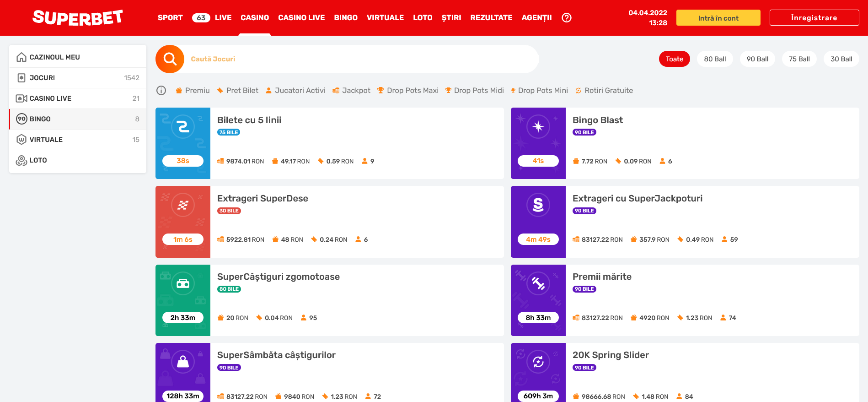The image size is (868, 402).
Task: Open Casino Live sidebar item
Action: click(78, 98)
